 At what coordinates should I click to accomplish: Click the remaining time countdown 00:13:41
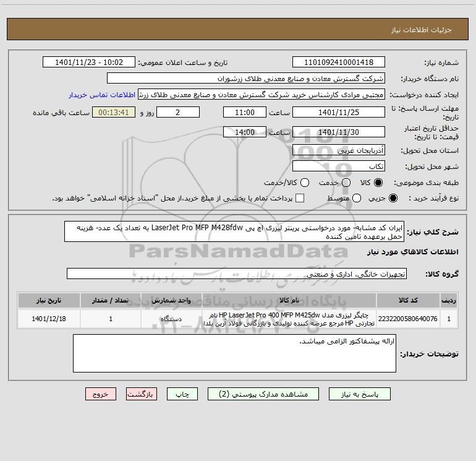pyautogui.click(x=114, y=112)
